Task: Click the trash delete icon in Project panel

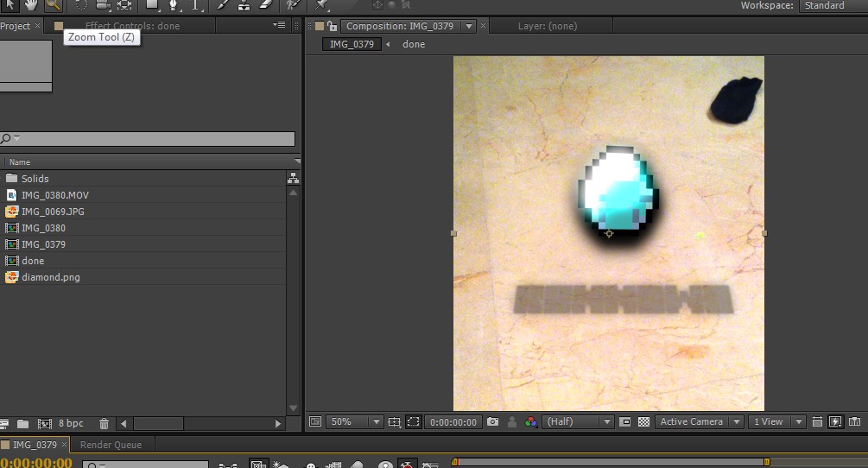Action: click(104, 424)
